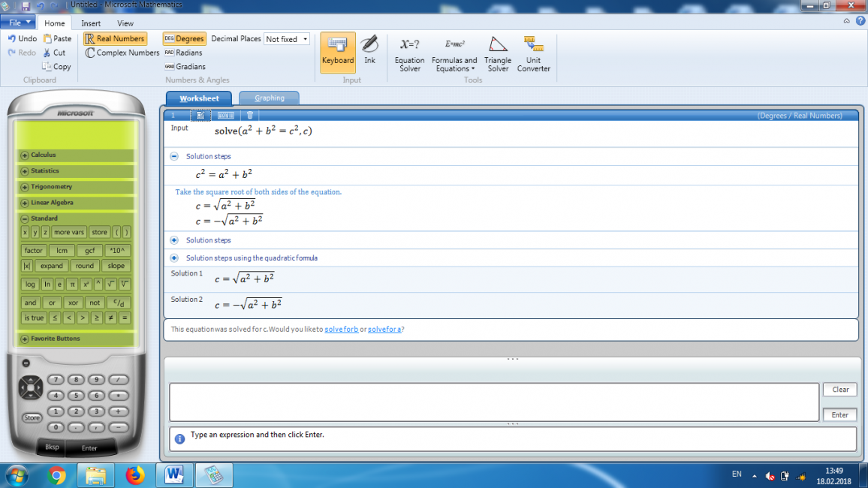The image size is (868, 488).
Task: Launch the Triangle Solver tool
Action: [498, 53]
